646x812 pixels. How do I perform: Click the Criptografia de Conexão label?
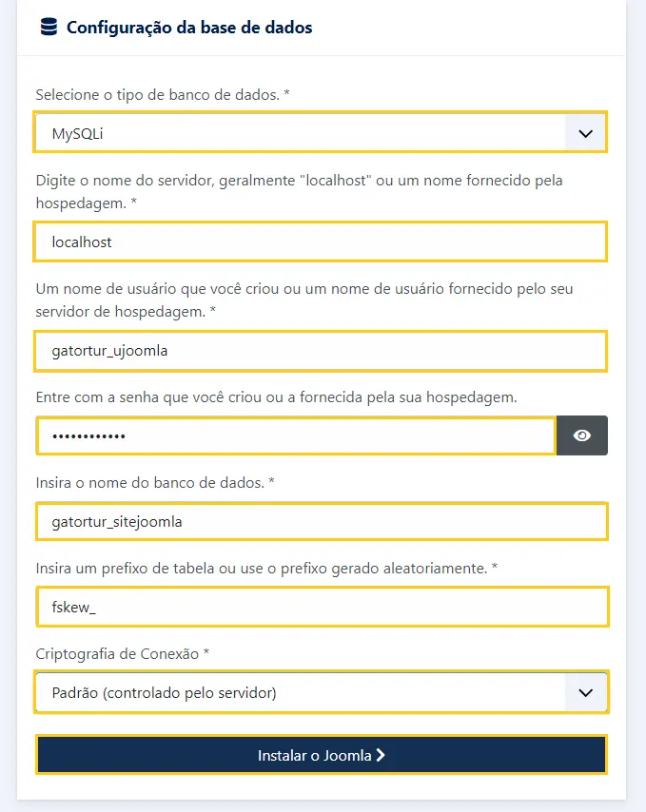click(x=123, y=653)
